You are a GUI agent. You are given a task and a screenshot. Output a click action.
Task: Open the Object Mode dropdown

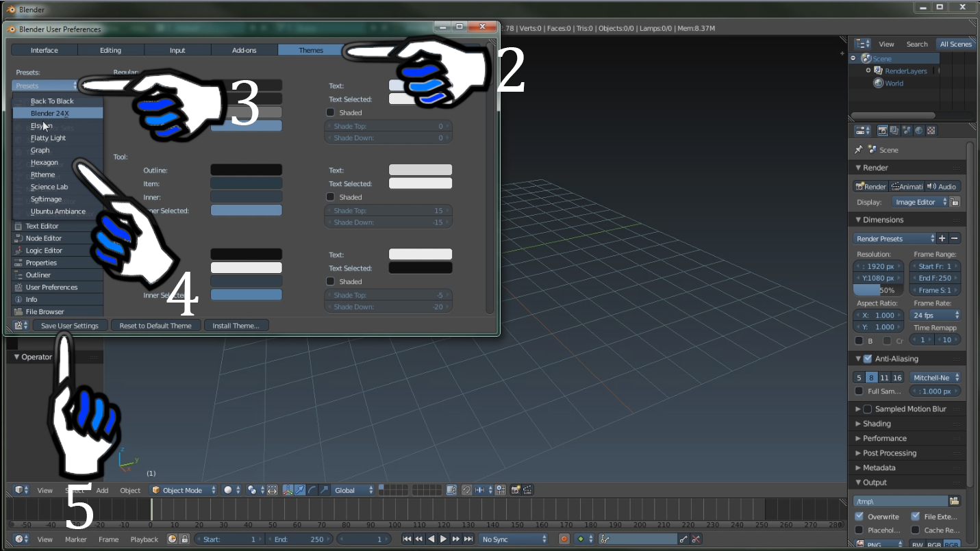click(x=184, y=490)
